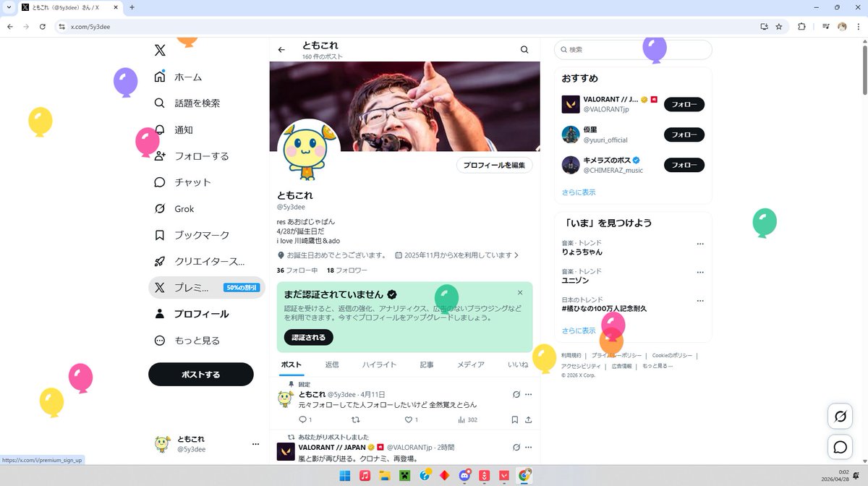
Task: Switch to the メディア tab
Action: tap(471, 364)
